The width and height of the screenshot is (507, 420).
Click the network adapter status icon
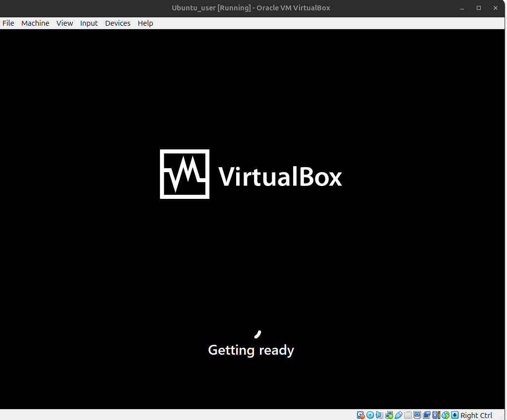pyautogui.click(x=389, y=415)
